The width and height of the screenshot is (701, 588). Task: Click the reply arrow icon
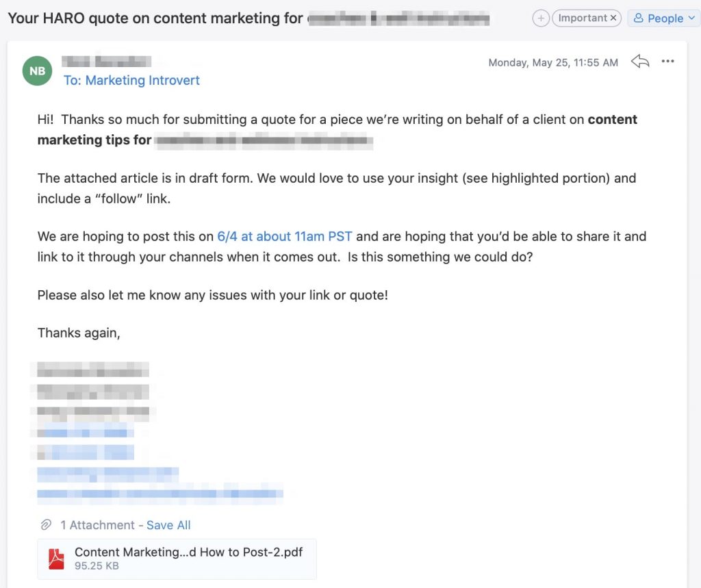tap(639, 62)
